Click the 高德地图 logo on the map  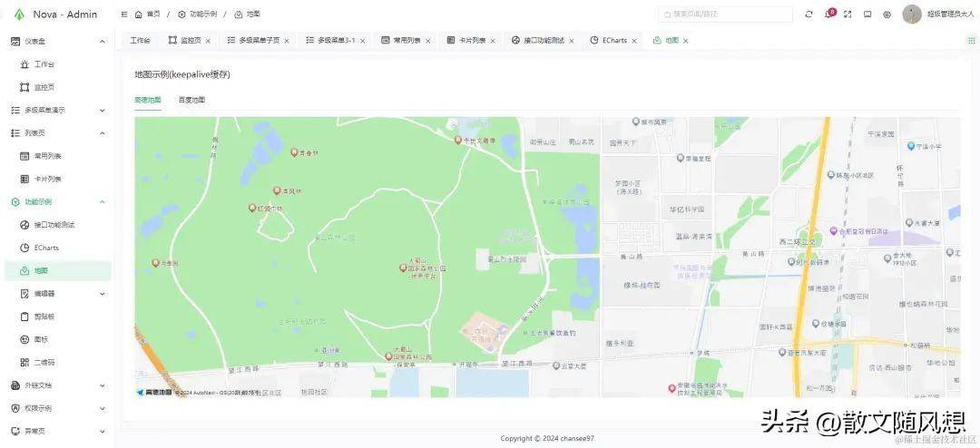click(153, 392)
